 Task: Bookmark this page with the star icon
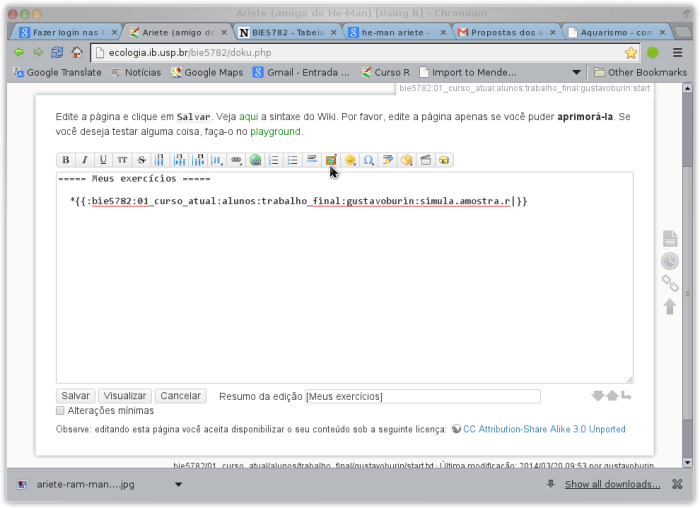coord(631,52)
